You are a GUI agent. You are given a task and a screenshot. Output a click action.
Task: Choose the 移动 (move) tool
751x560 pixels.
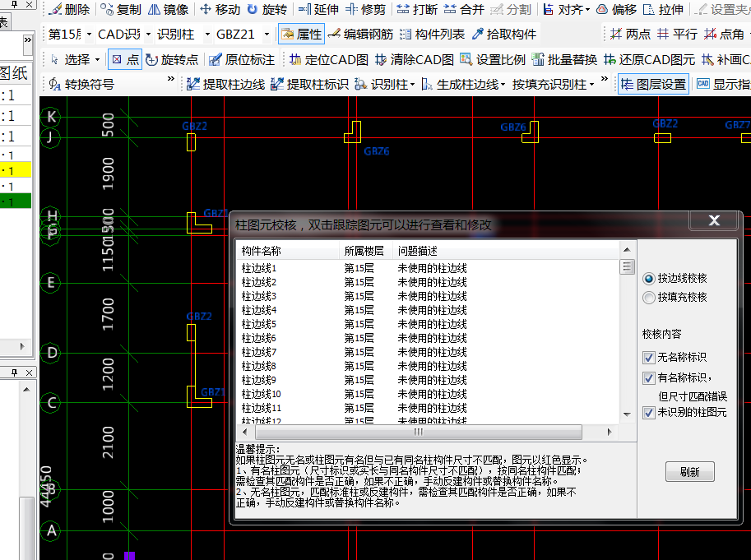click(x=220, y=9)
